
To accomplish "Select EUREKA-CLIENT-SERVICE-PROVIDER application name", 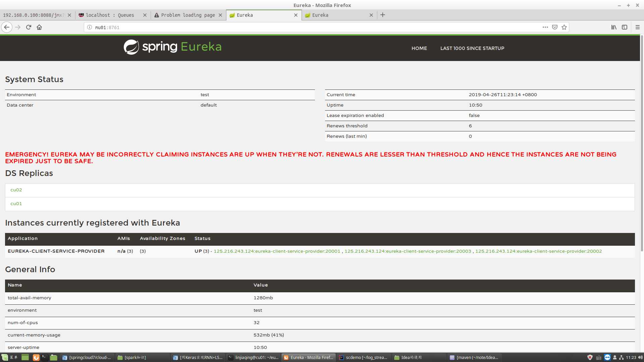I will pos(56,251).
